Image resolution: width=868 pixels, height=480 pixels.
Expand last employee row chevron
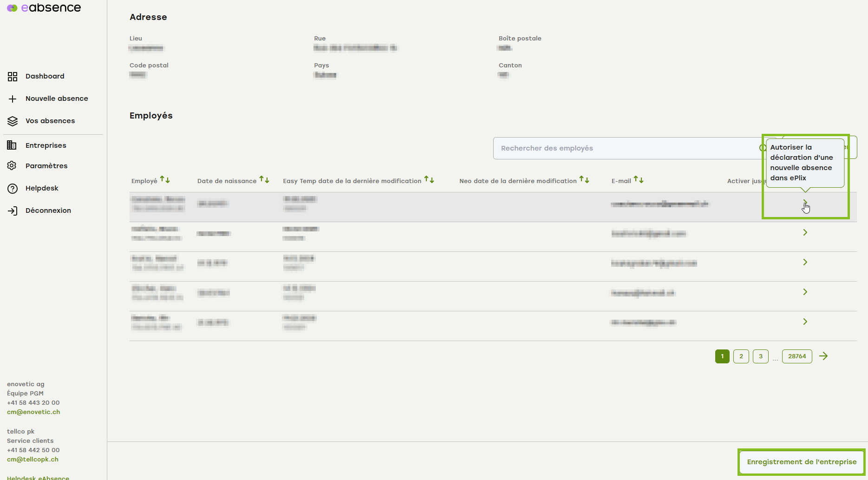point(805,322)
